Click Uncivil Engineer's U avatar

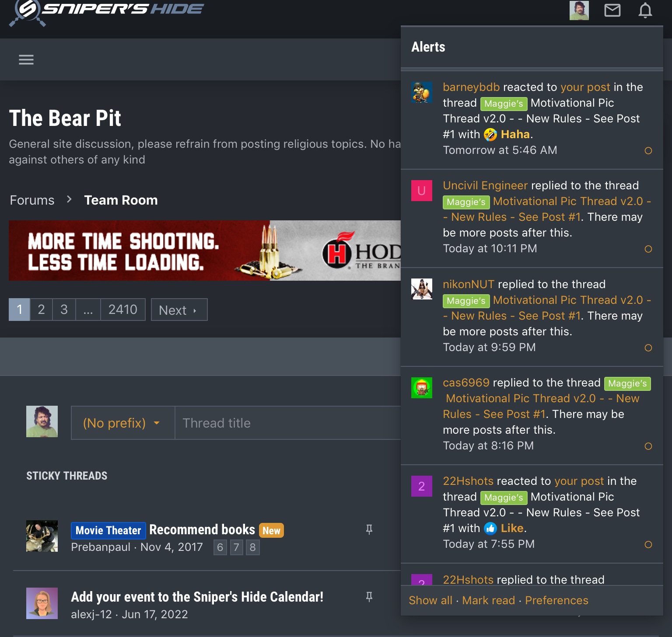coord(422,191)
